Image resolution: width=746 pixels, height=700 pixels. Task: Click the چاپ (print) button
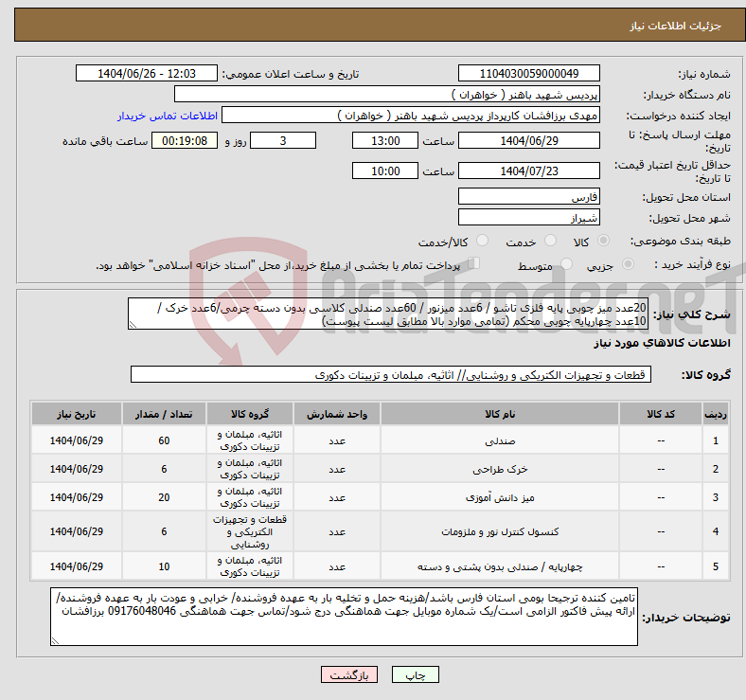pos(416,674)
